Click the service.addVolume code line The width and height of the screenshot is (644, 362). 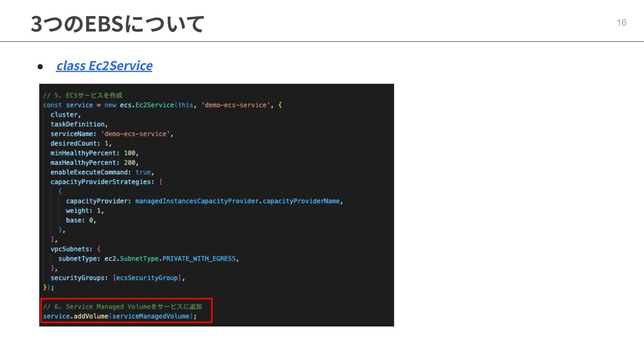[119, 316]
